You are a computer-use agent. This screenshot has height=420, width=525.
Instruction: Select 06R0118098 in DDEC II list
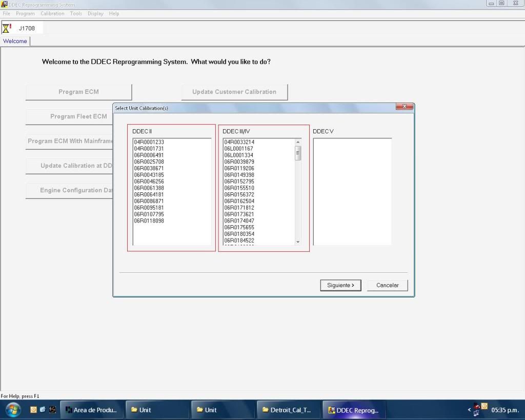pyautogui.click(x=149, y=221)
